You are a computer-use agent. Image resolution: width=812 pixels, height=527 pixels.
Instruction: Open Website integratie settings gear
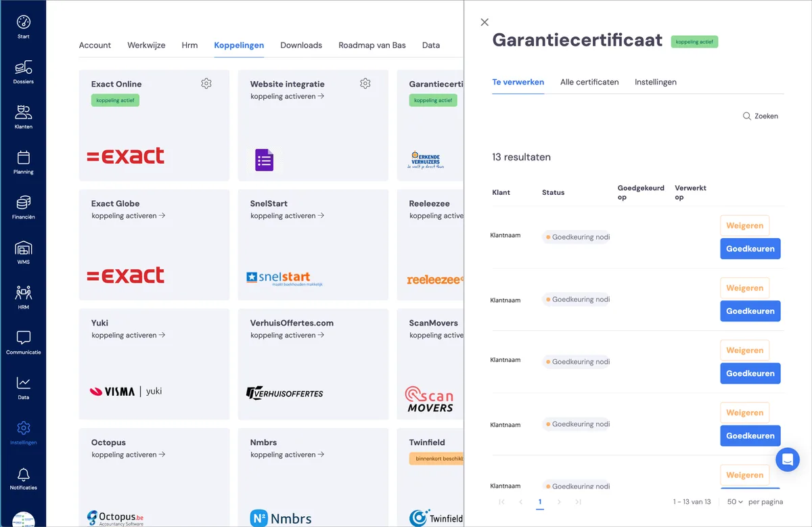(x=365, y=83)
